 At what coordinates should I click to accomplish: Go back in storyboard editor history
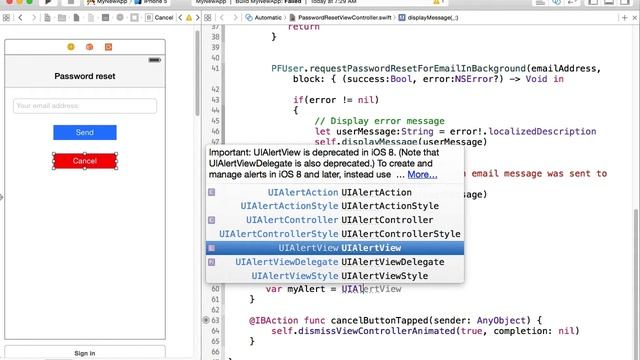click(x=20, y=18)
